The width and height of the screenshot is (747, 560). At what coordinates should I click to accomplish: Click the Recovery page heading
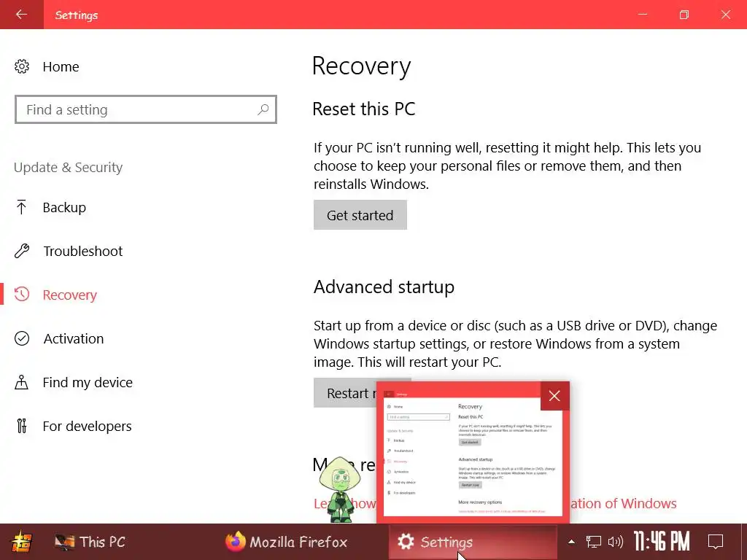click(361, 66)
